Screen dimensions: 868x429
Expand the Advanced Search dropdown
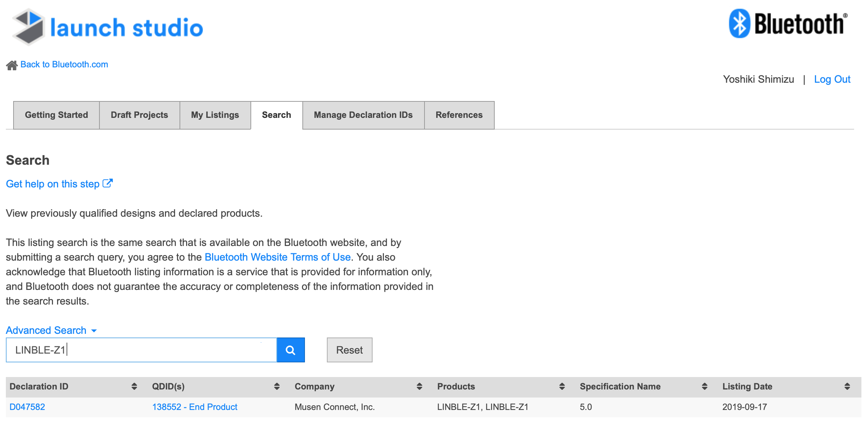click(x=52, y=330)
